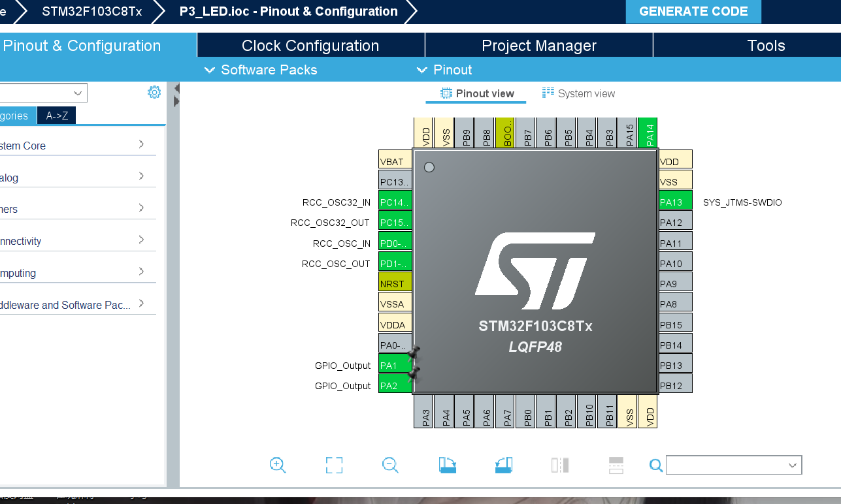
Task: Rotate the chip clockwise
Action: (x=447, y=465)
